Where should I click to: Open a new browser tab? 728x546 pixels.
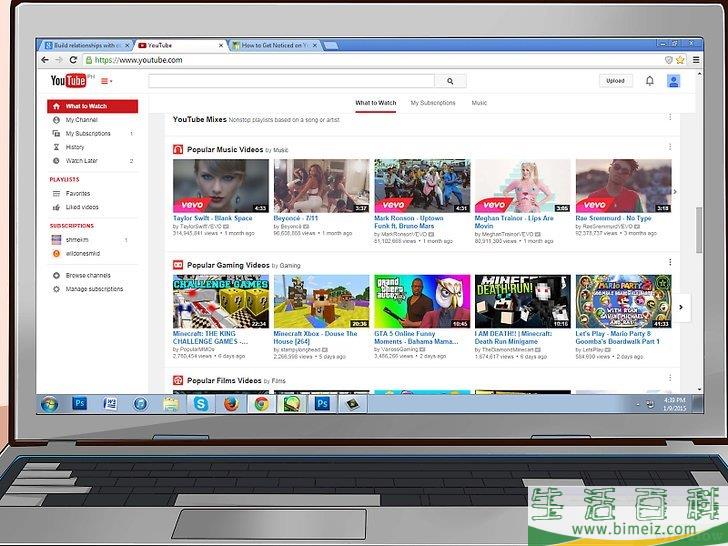click(331, 46)
